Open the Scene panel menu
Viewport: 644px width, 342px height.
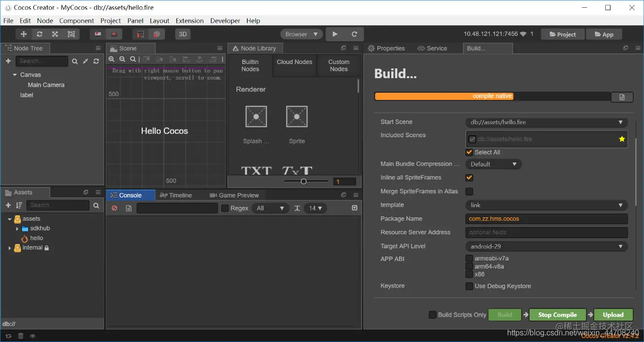click(219, 48)
